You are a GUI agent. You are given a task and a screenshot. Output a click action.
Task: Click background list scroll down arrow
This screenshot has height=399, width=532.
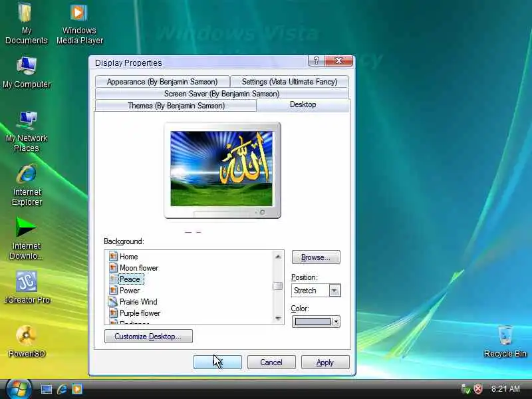click(x=278, y=319)
